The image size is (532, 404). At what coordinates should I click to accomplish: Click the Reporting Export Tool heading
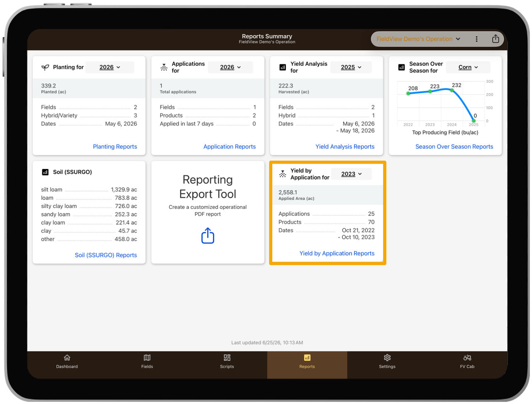[208, 187]
